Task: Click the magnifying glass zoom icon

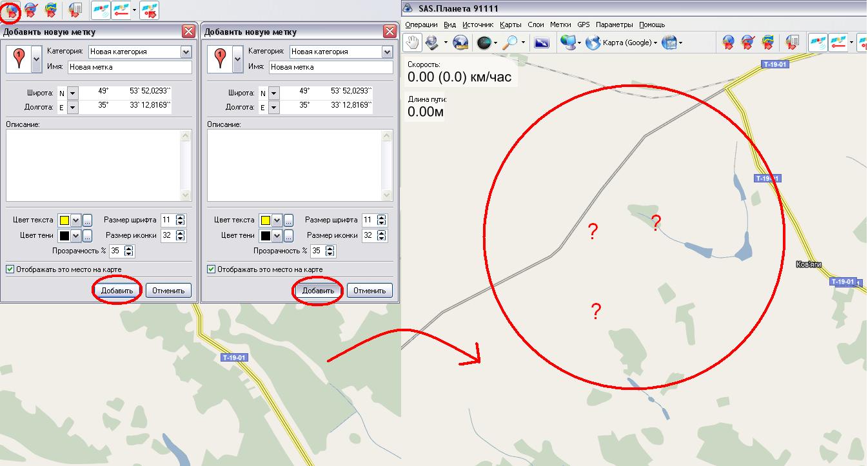Action: point(510,43)
